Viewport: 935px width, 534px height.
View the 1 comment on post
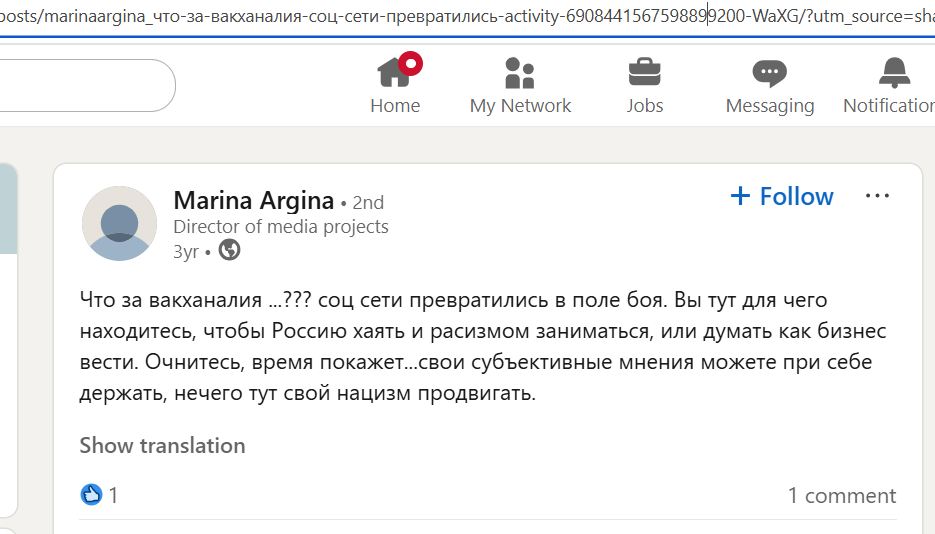pyautogui.click(x=841, y=495)
